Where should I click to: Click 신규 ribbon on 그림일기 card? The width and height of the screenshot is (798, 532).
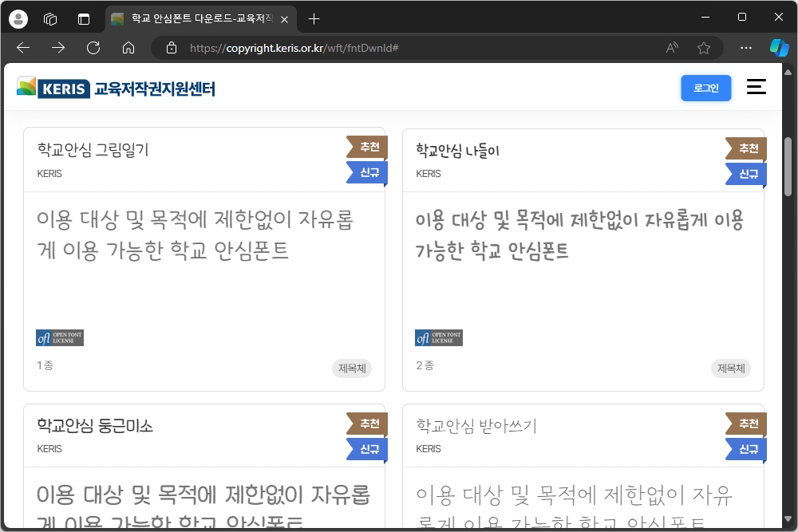point(368,172)
